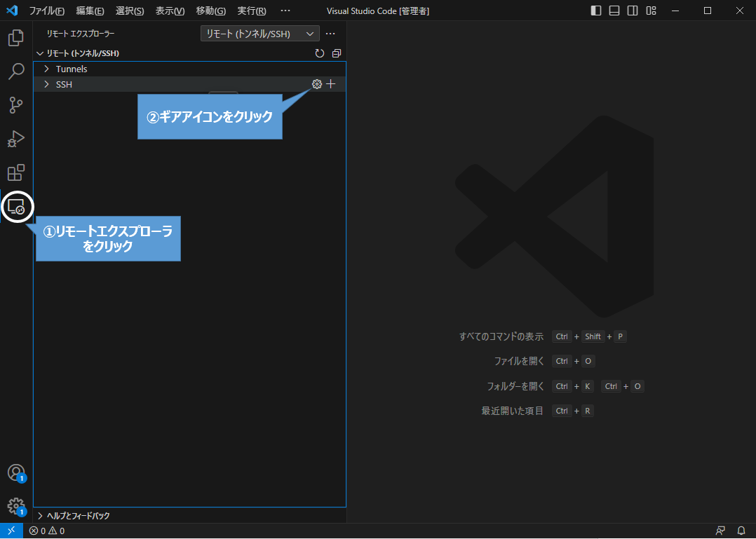The image size is (756, 539).
Task: Open the リモート (トンネル/SSH) dropdown
Action: [259, 33]
